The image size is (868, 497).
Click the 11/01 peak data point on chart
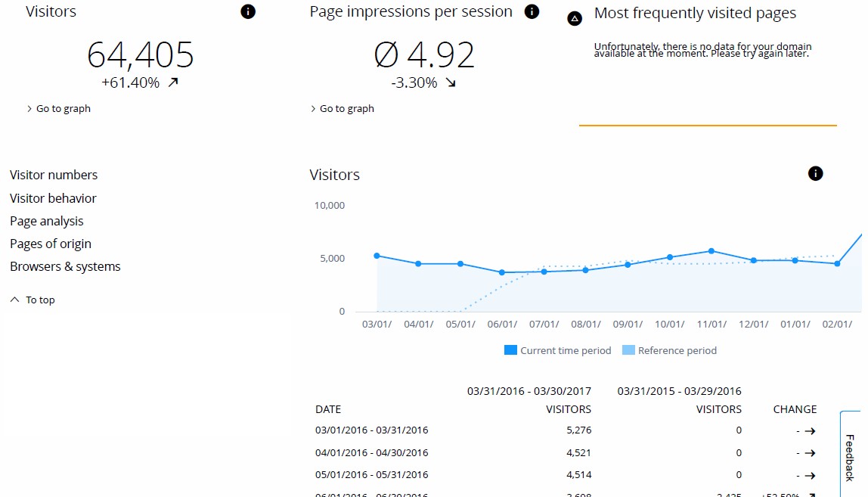[711, 251]
